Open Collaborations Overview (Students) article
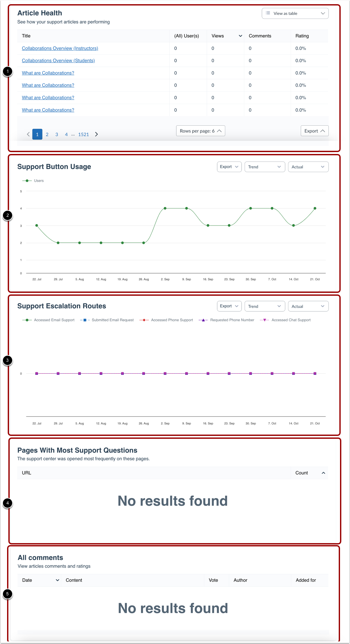 coord(58,61)
